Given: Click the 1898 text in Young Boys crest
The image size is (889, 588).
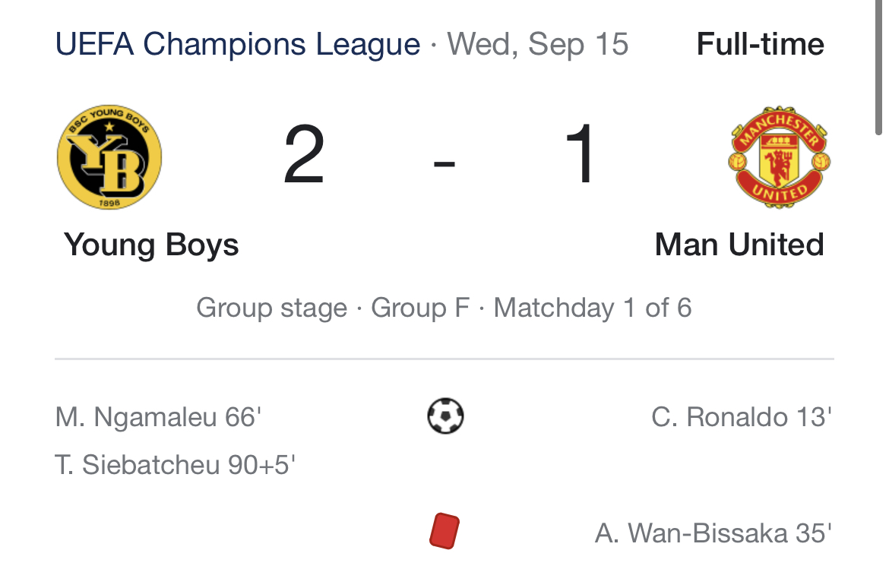Looking at the screenshot, I should point(109,202).
